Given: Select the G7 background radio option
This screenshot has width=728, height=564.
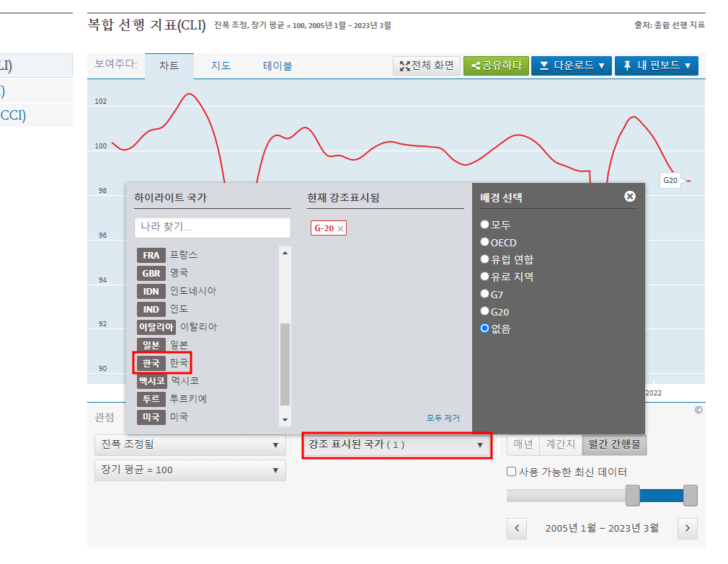Looking at the screenshot, I should pos(484,293).
